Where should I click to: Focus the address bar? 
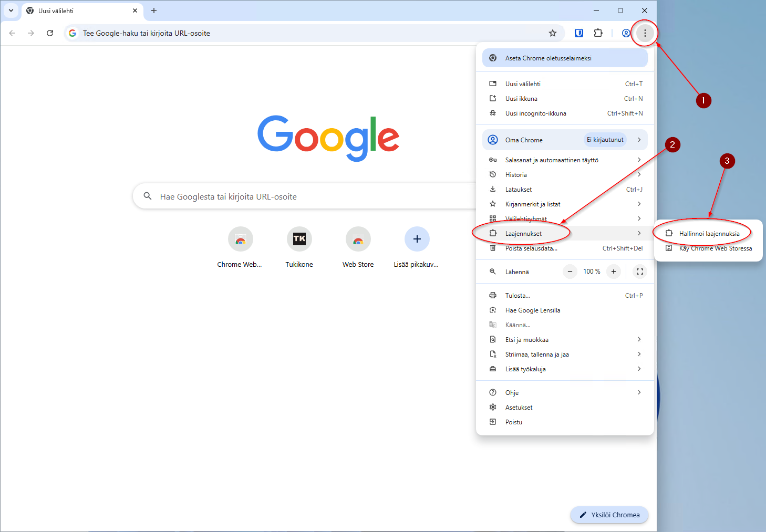pyautogui.click(x=314, y=33)
